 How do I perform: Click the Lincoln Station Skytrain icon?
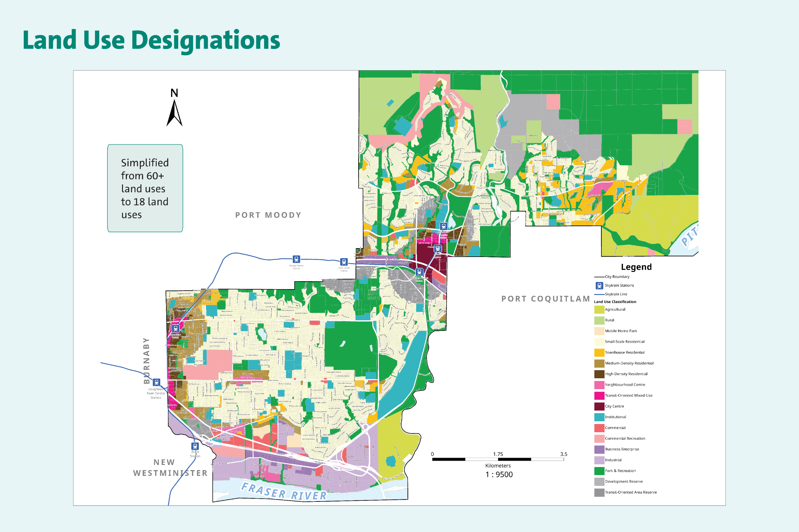tap(438, 249)
